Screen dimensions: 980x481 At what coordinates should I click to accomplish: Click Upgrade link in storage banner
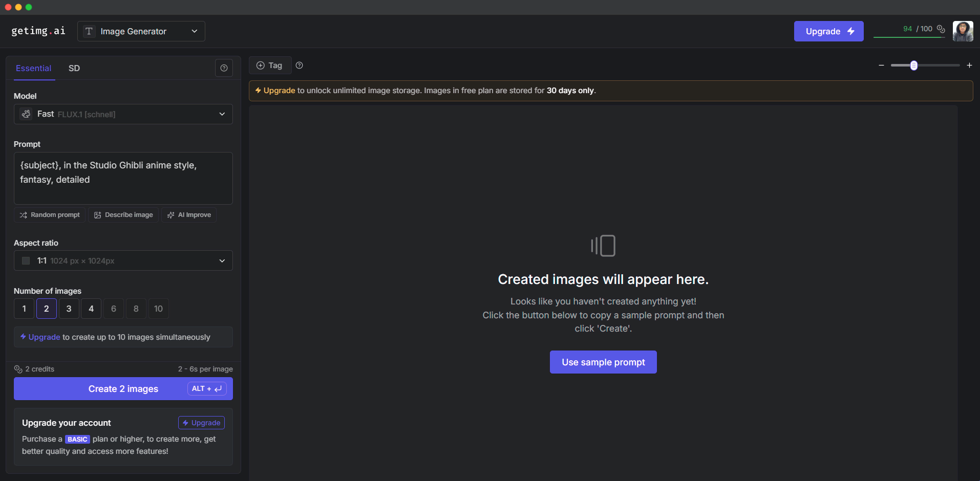click(279, 91)
